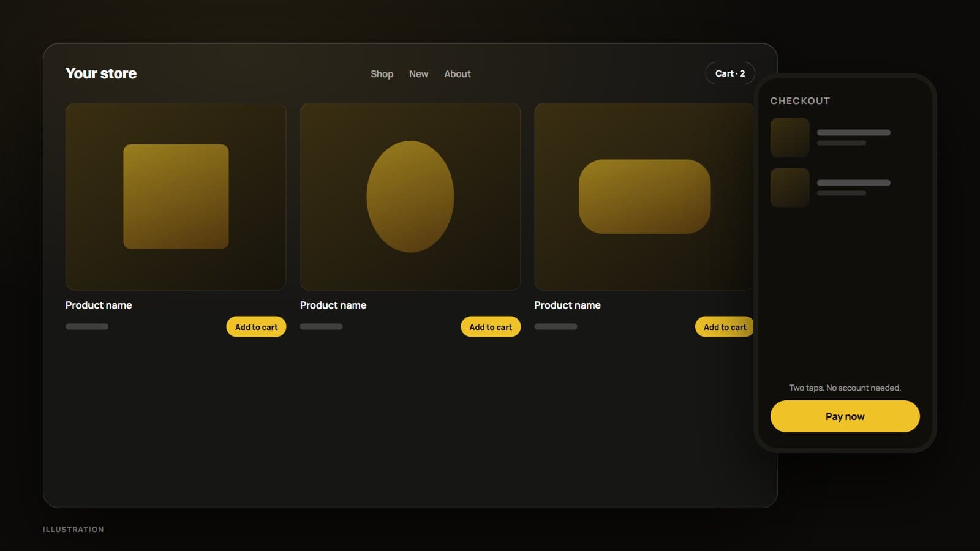Image resolution: width=980 pixels, height=551 pixels.
Task: Click "Product name" under the square product
Action: pyautogui.click(x=99, y=305)
